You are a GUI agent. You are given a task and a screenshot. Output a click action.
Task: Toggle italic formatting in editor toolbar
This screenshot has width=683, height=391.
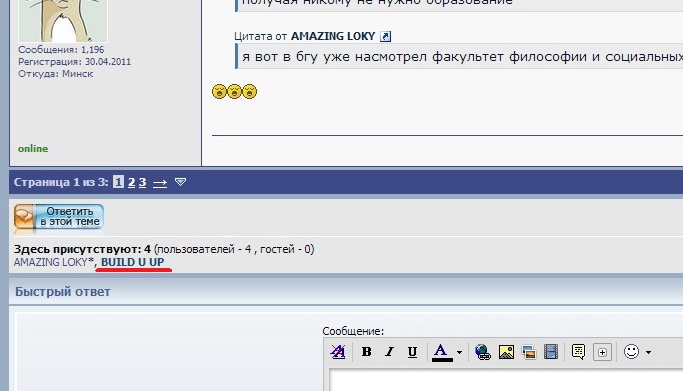[389, 352]
